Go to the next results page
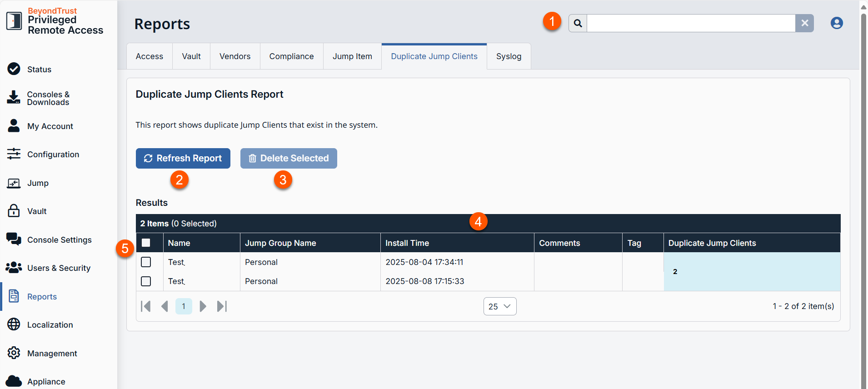 click(x=203, y=306)
